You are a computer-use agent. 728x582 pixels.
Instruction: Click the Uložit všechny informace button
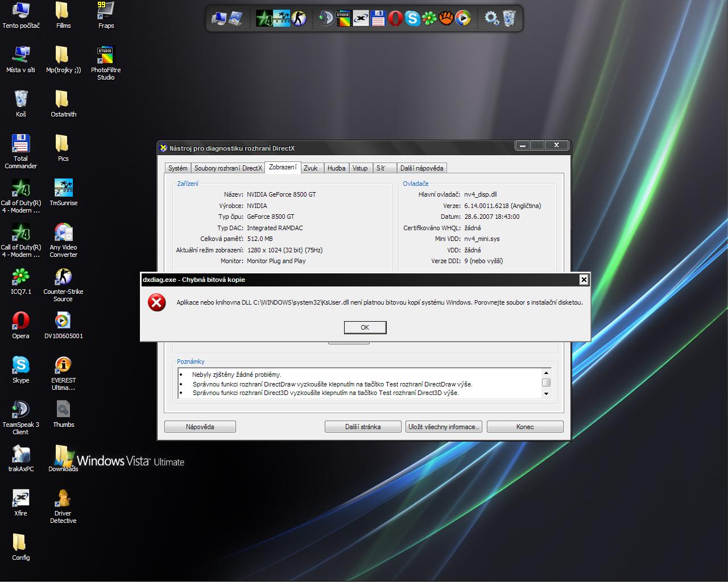(x=444, y=427)
